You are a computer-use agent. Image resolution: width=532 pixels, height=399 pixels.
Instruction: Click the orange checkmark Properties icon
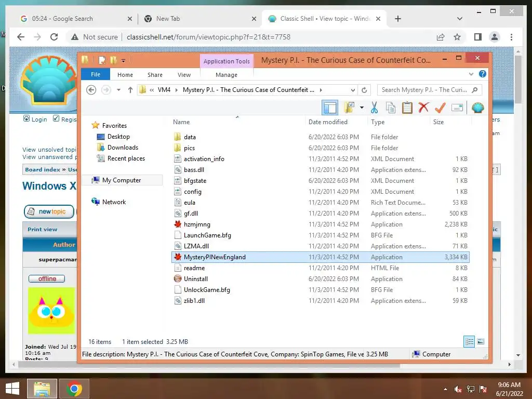[440, 108]
